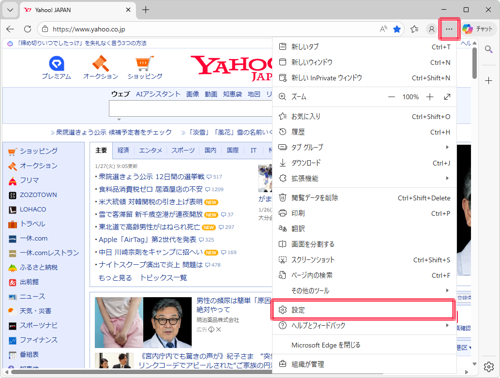The height and width of the screenshot is (378, 500).
Task: Go back with the back arrow
Action: coord(10,29)
